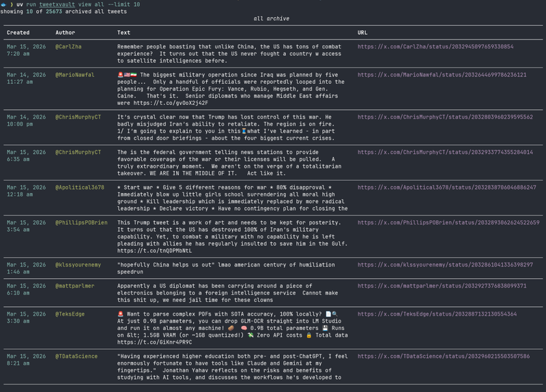Screen dimensions: 546x392
Task: Click the @Apolitical3678 author handle
Action: pyautogui.click(x=80, y=187)
